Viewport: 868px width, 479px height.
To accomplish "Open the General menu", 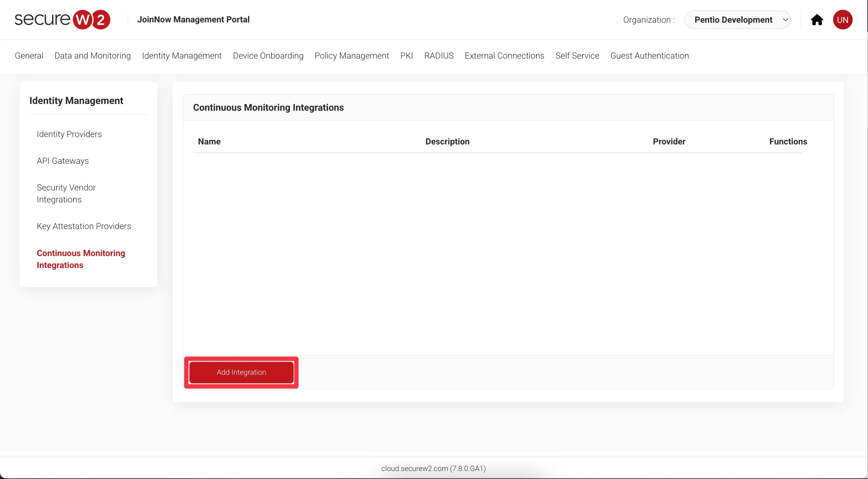I will [x=29, y=56].
